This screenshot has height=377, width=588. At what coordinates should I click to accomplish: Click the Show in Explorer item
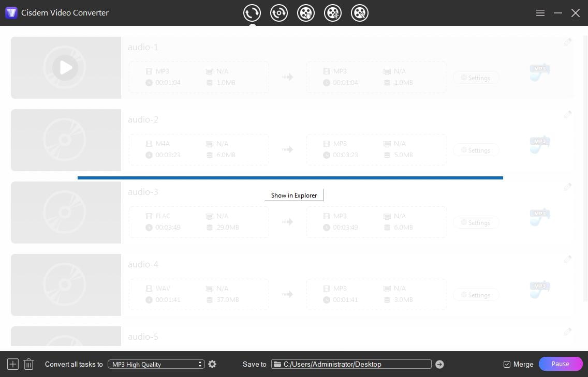pos(294,195)
